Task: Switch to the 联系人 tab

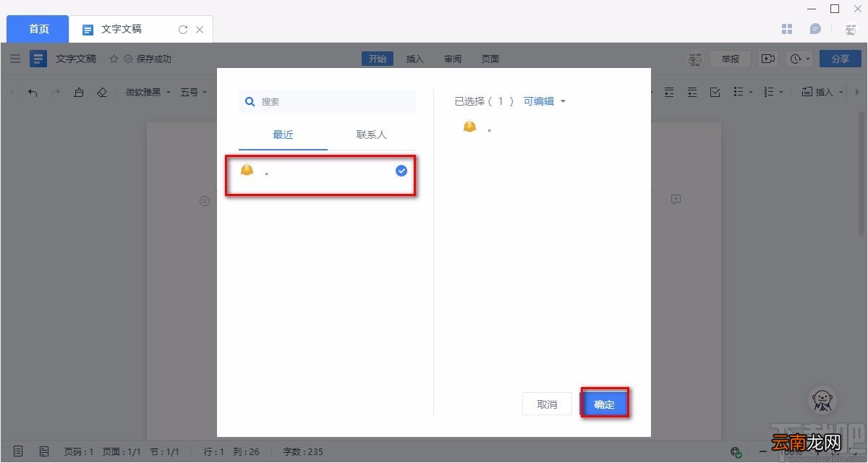Action: click(x=372, y=135)
